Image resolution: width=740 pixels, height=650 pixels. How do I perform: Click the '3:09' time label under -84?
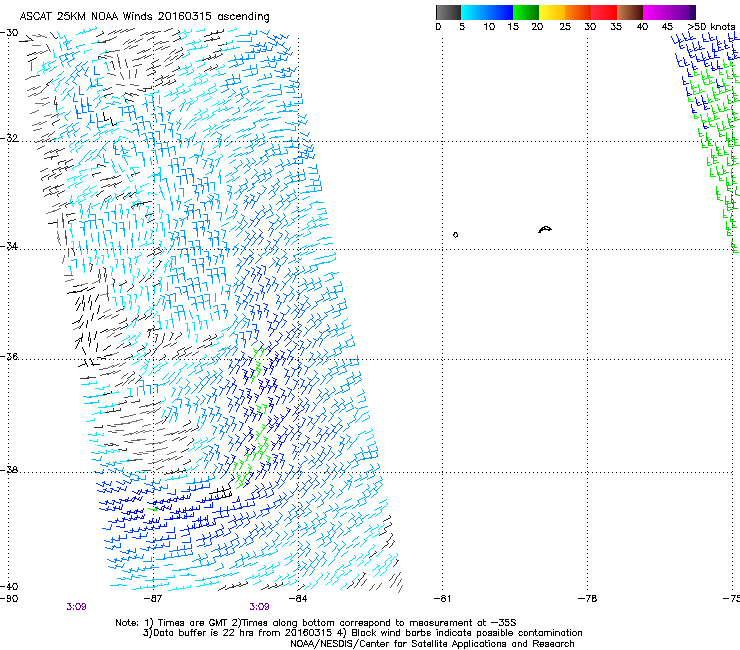(260, 607)
